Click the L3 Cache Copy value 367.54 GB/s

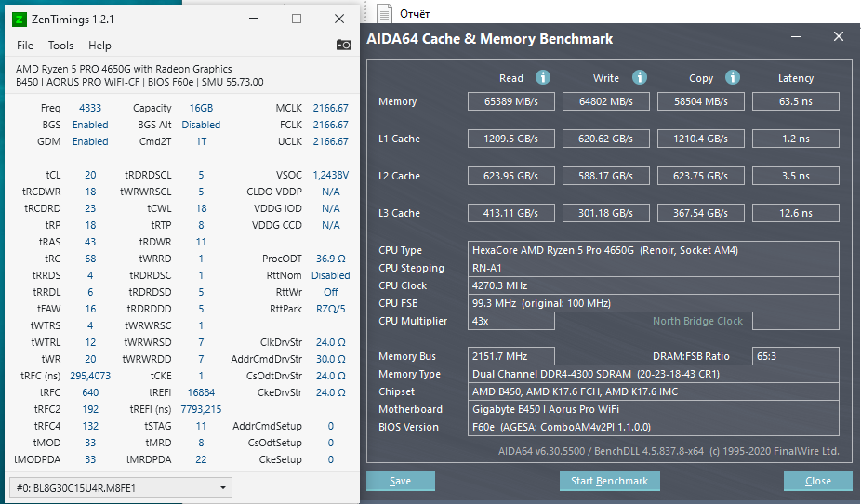[701, 213]
